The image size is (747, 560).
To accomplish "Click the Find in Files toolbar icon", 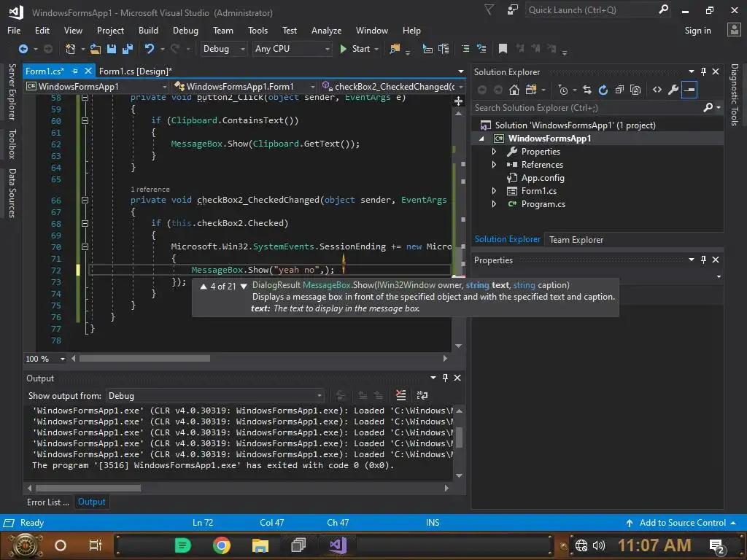I will [395, 49].
